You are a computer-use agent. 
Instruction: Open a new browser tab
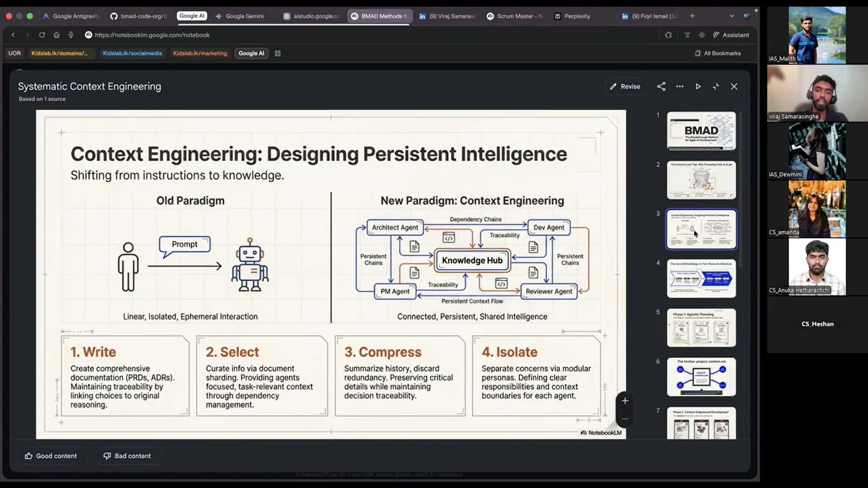(692, 16)
